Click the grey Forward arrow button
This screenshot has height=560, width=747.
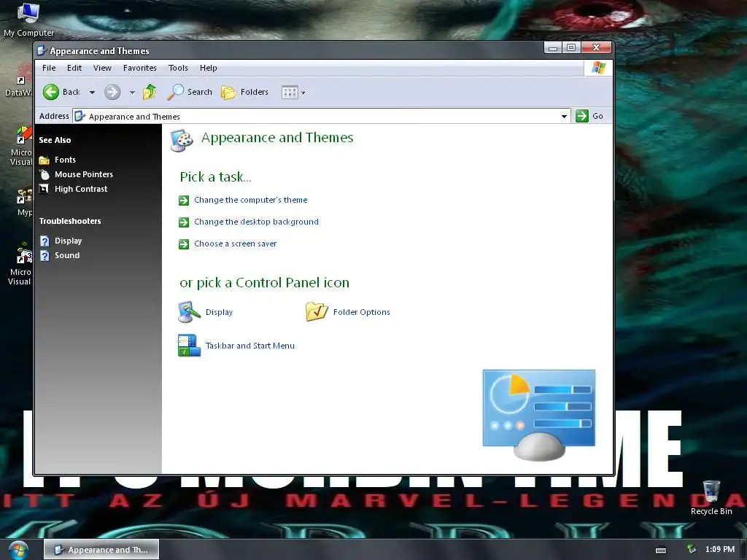[112, 92]
